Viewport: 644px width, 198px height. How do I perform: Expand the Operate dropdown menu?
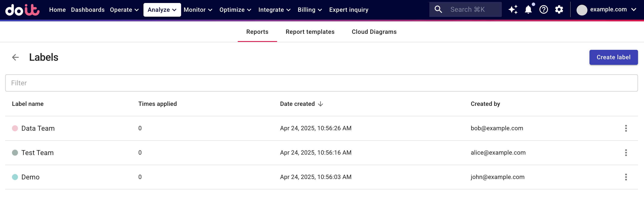coord(124,10)
